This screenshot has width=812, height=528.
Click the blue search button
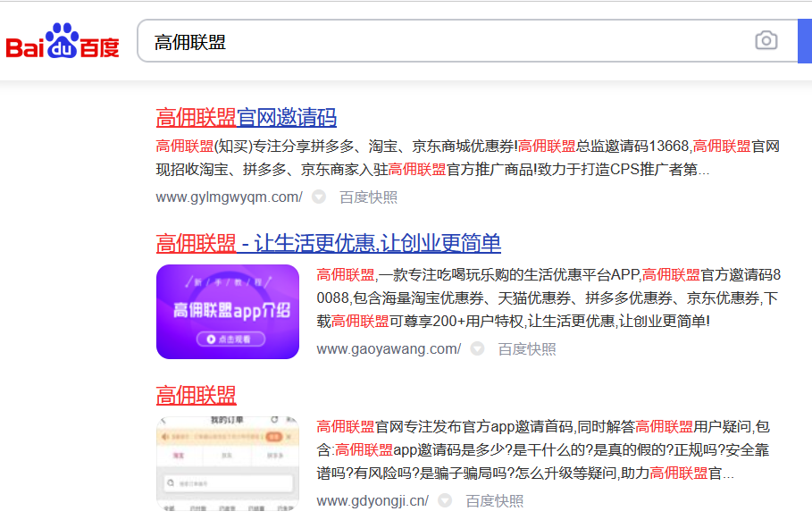[x=805, y=41]
